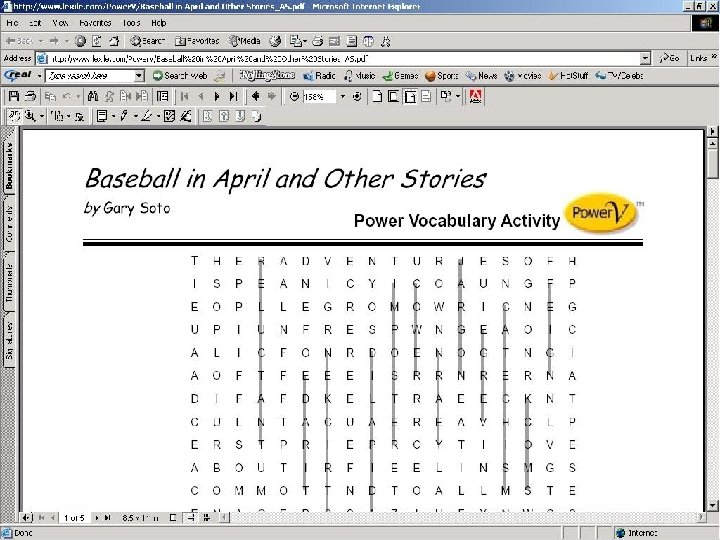Open the Favorites button in IE toolbar
Screen dimensions: 720x540
tap(197, 41)
